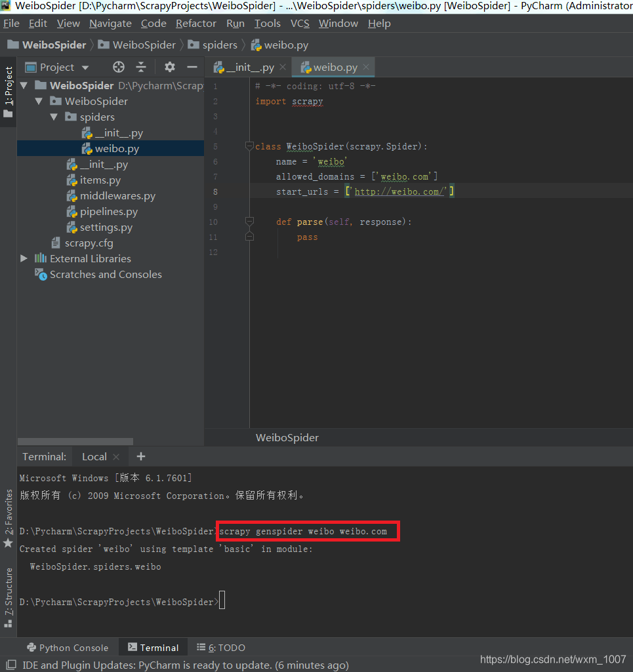The image size is (633, 672).
Task: Collapse the spiders folder
Action: coord(54,117)
